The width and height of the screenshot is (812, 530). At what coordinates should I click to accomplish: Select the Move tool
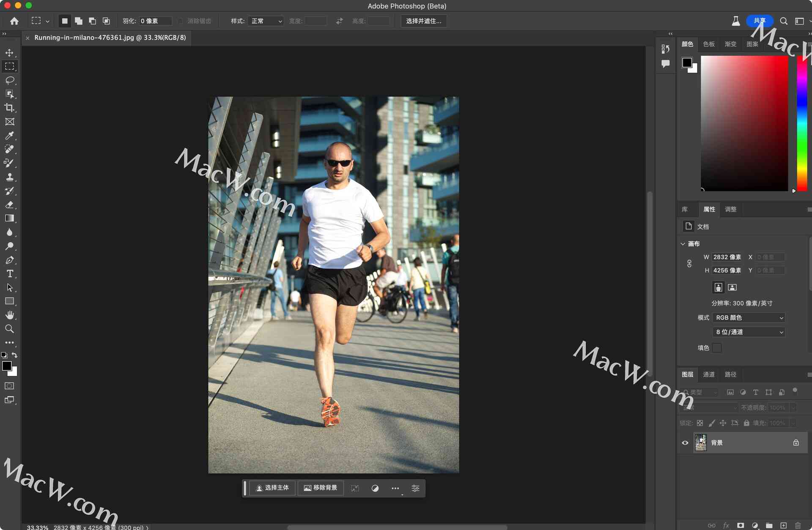coord(9,53)
